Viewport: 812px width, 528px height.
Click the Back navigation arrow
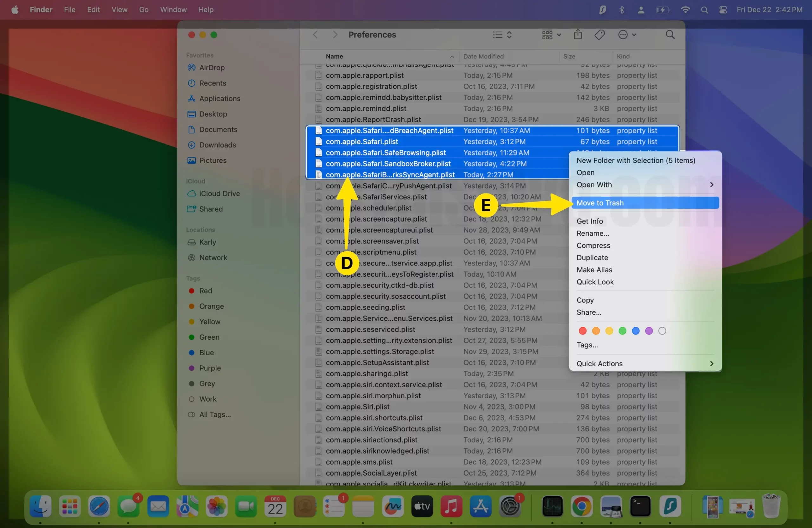(315, 35)
